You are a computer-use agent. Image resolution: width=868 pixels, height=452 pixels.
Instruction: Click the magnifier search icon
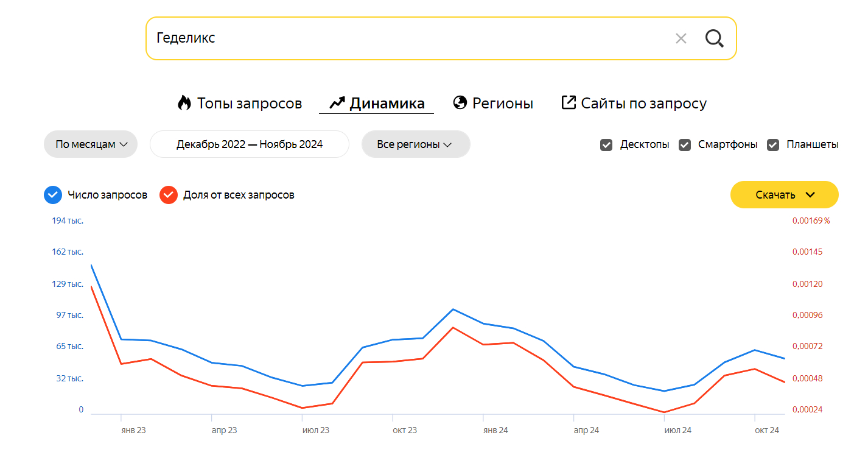click(x=714, y=38)
